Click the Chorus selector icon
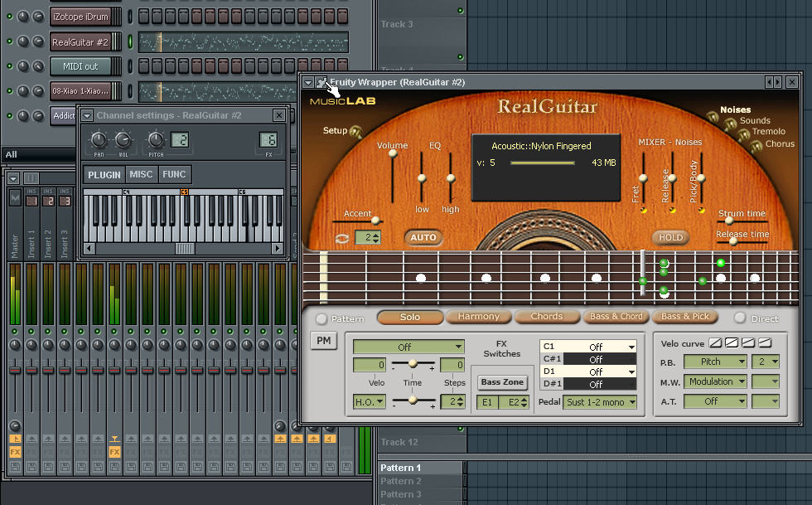The image size is (812, 505). coord(756,146)
